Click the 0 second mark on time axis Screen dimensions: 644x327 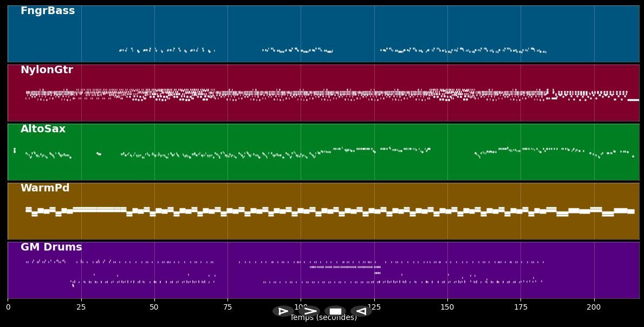8,307
